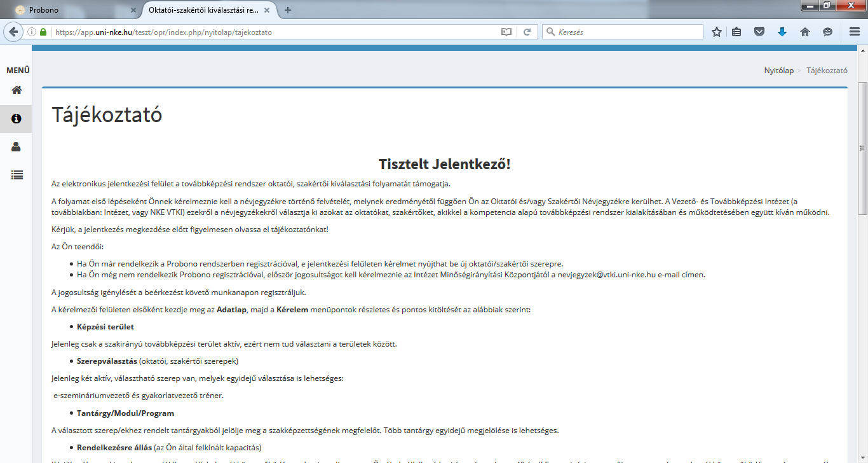Select the info icon in side menu
The width and height of the screenshot is (868, 463).
[17, 118]
